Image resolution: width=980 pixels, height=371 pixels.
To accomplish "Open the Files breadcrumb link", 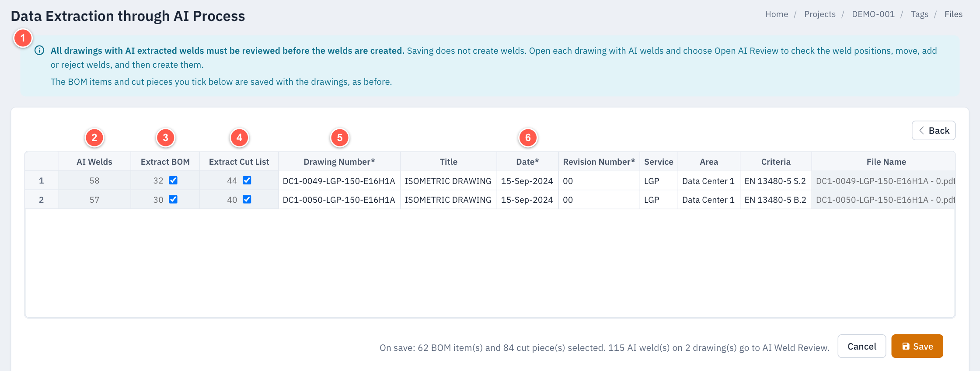I will [x=953, y=14].
